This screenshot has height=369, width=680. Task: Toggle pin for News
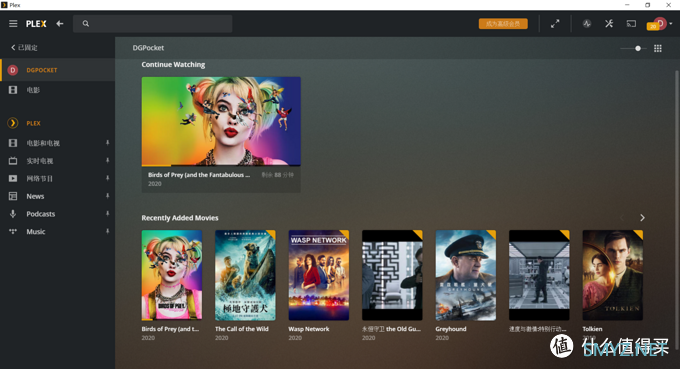pos(108,196)
